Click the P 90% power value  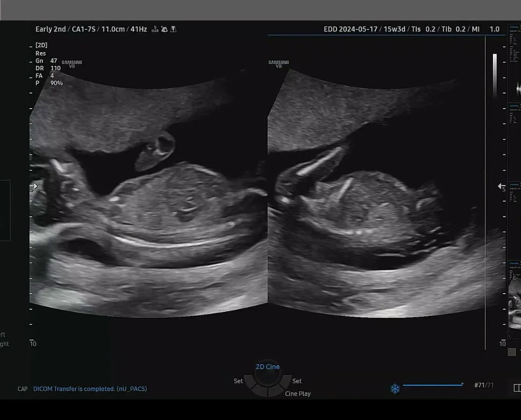[x=49, y=83]
